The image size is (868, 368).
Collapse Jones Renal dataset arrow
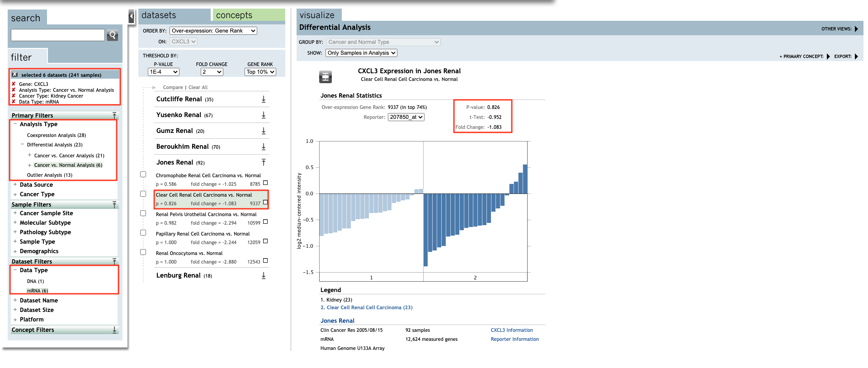coord(264,162)
